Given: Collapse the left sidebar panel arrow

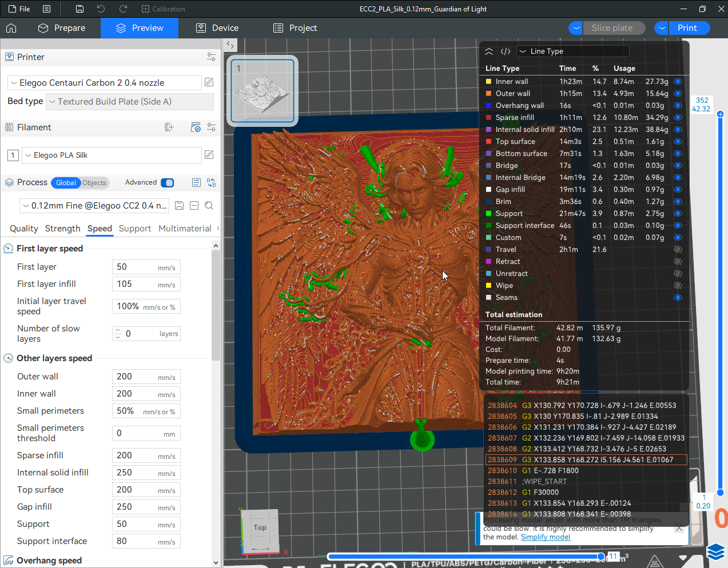Looking at the screenshot, I should 230,45.
